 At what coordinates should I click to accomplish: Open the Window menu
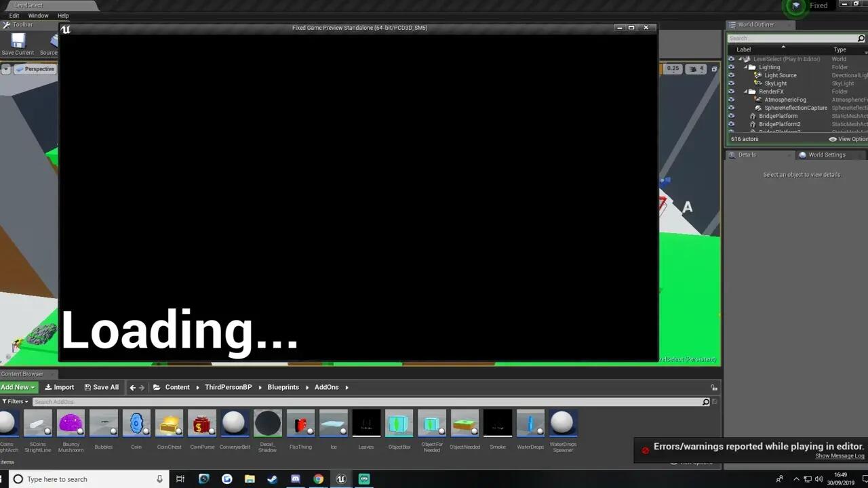[38, 16]
